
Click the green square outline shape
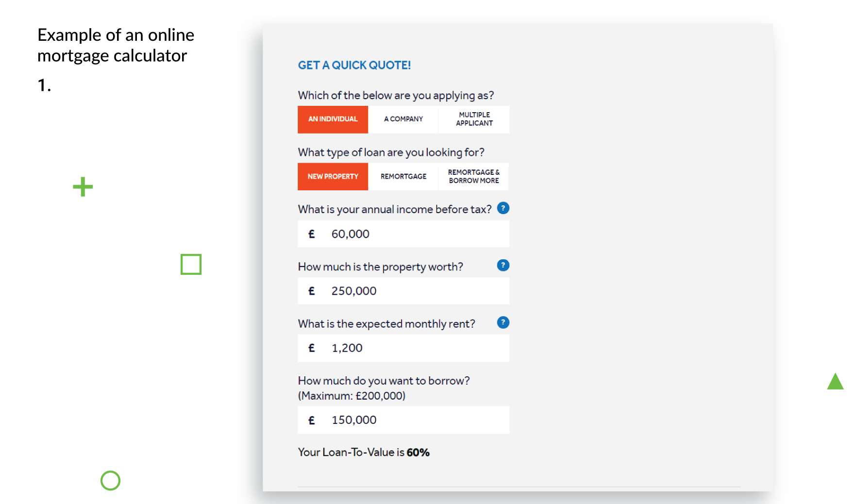[191, 264]
